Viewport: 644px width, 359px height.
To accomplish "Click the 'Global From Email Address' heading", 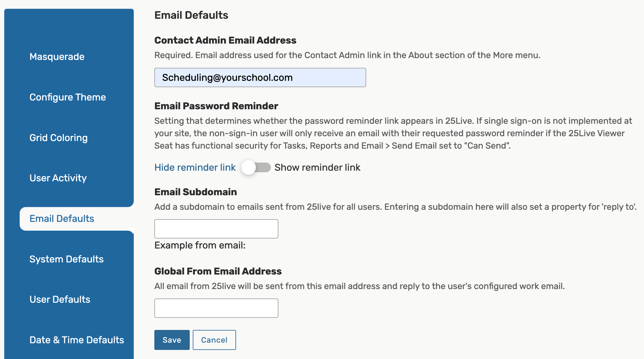I will coord(218,271).
